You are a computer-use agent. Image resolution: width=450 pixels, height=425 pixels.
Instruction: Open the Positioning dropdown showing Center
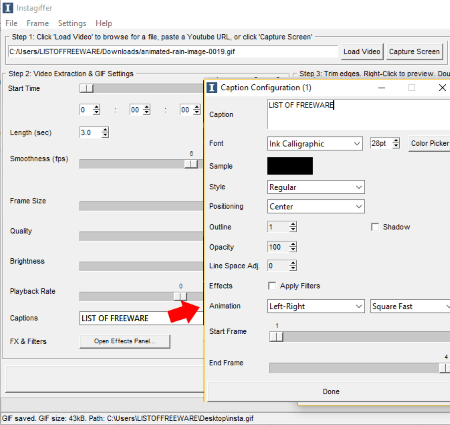pyautogui.click(x=316, y=206)
